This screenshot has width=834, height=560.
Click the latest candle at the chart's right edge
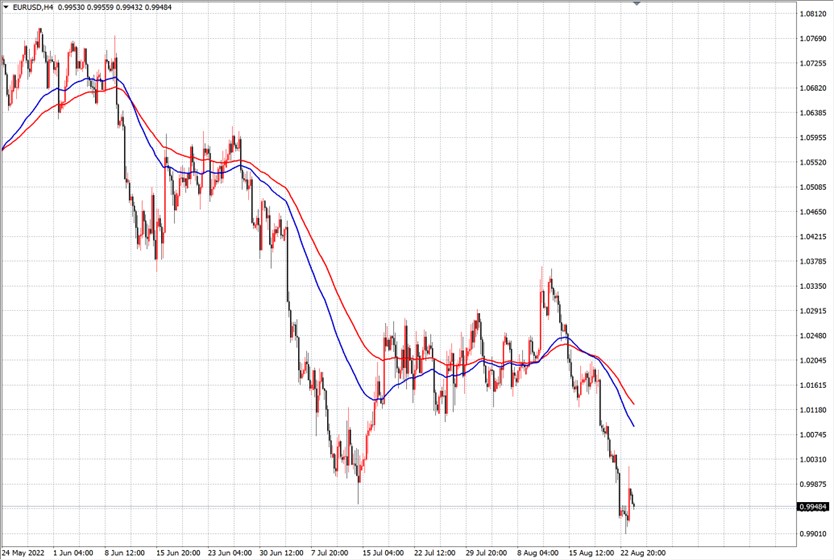633,503
